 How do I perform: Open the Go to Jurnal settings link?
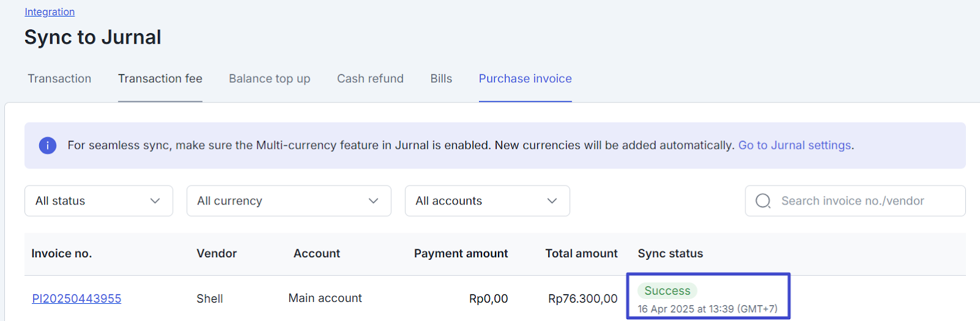(794, 145)
